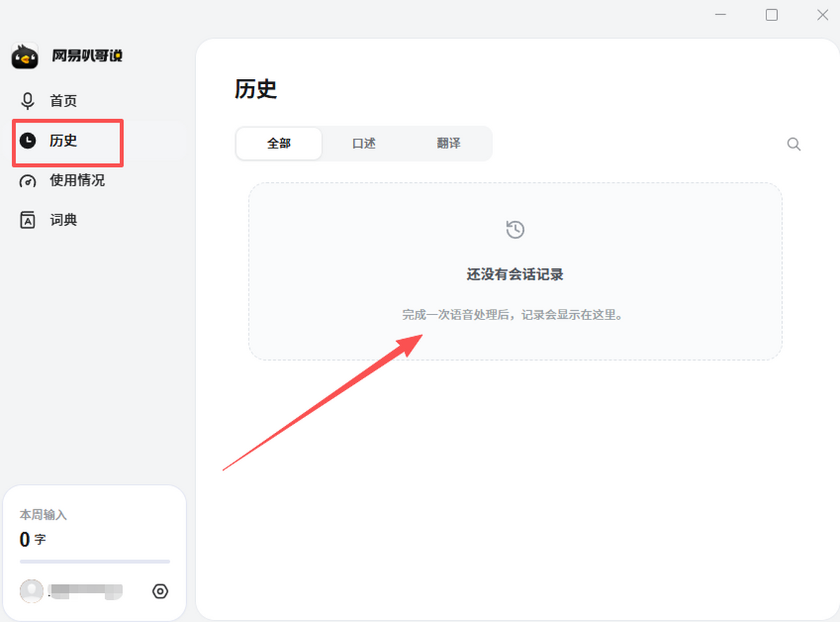Click the 0 字 count value
The width and height of the screenshot is (840, 622).
(33, 539)
